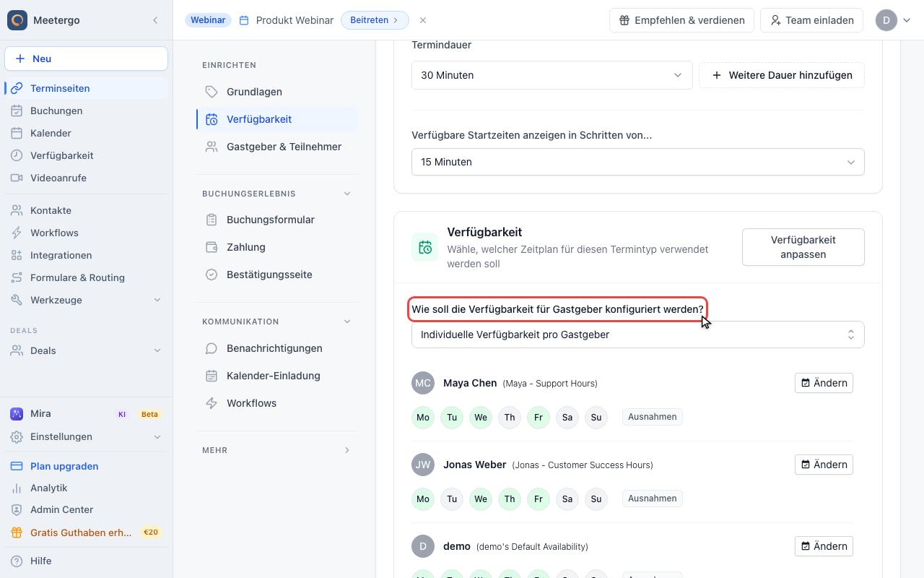
Task: Click the Gratis Guthaben gift icon
Action: 17,532
